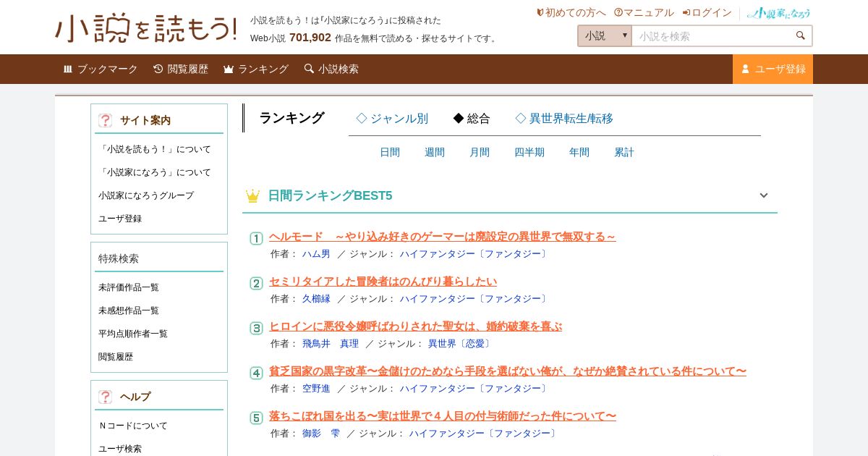868x456 pixels.
Task: Click the ランキング section heading
Action: click(x=292, y=118)
